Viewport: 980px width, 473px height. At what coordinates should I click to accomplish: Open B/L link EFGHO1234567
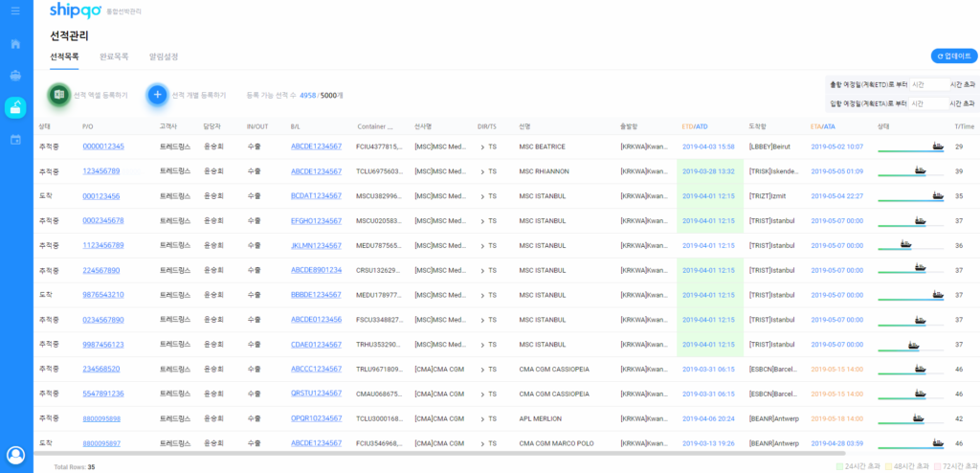click(x=316, y=220)
